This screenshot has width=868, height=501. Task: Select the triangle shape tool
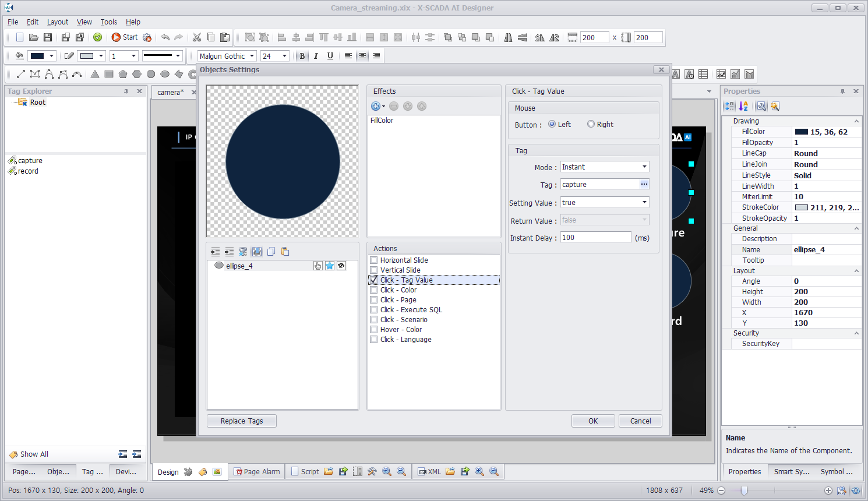pos(95,74)
